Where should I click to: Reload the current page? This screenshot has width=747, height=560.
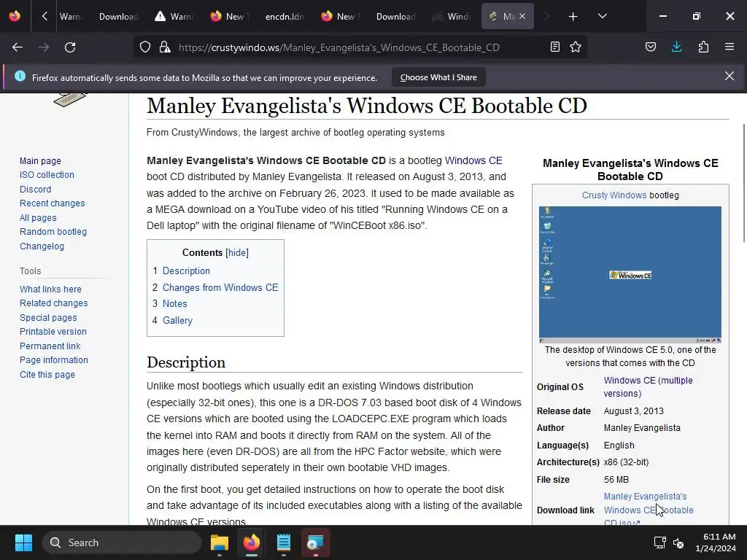click(x=70, y=47)
